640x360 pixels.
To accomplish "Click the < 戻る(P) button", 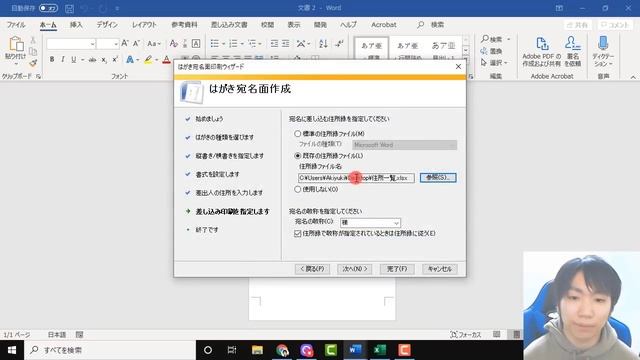I will [x=312, y=269].
